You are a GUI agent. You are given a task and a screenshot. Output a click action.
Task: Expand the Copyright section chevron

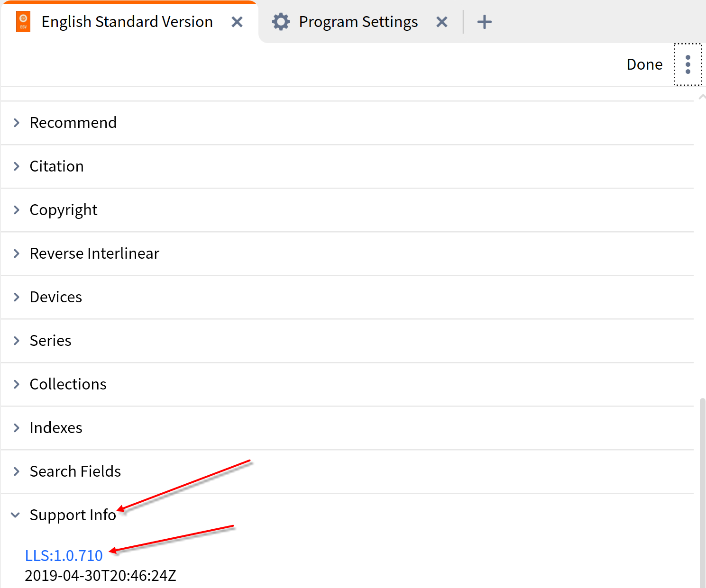(x=17, y=210)
